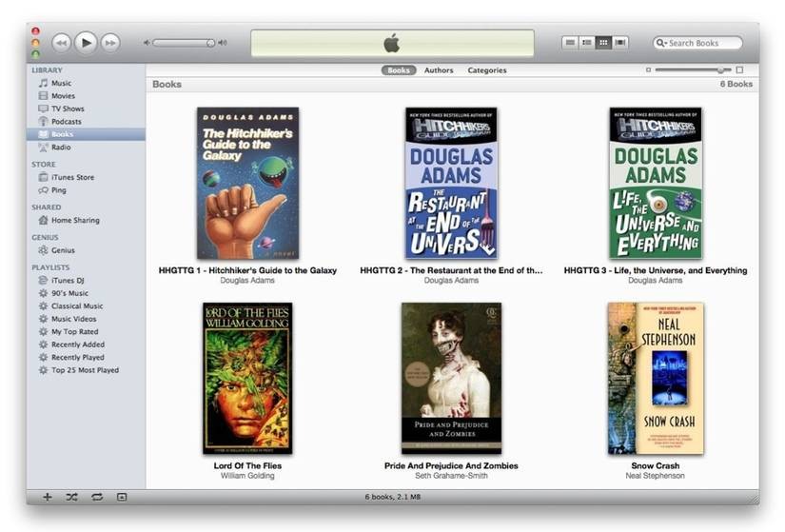Click the max-volume speaker icon

pyautogui.click(x=223, y=43)
